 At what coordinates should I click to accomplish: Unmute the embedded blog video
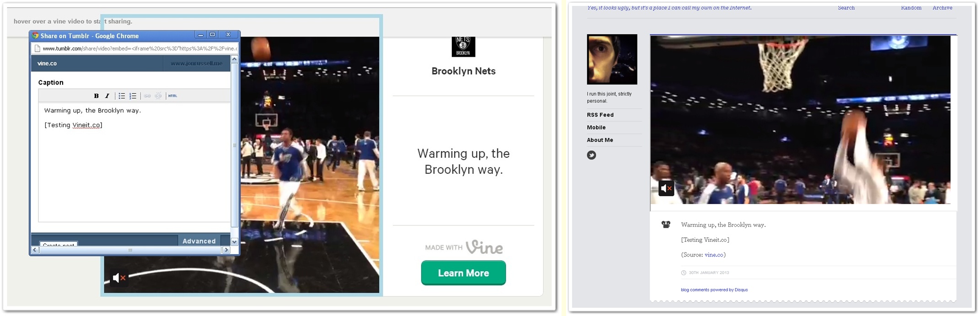pyautogui.click(x=666, y=188)
